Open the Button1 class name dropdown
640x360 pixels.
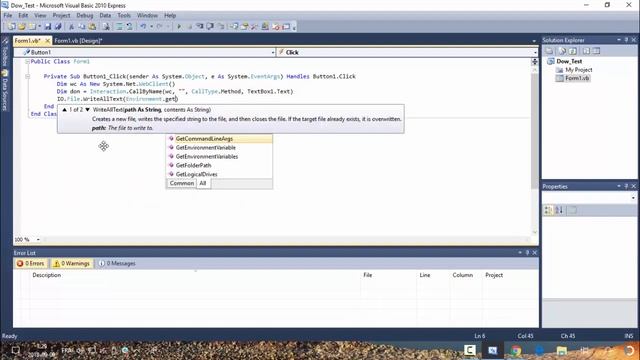point(273,53)
